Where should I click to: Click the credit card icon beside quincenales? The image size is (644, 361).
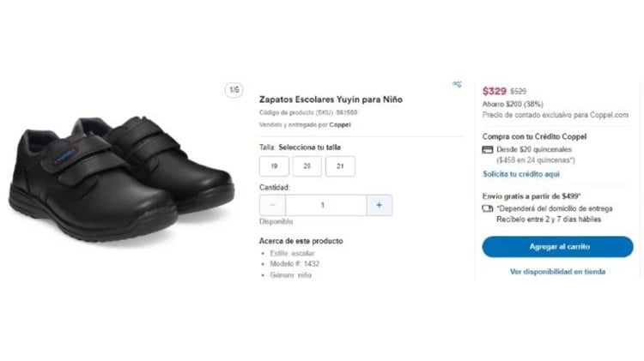(488, 149)
